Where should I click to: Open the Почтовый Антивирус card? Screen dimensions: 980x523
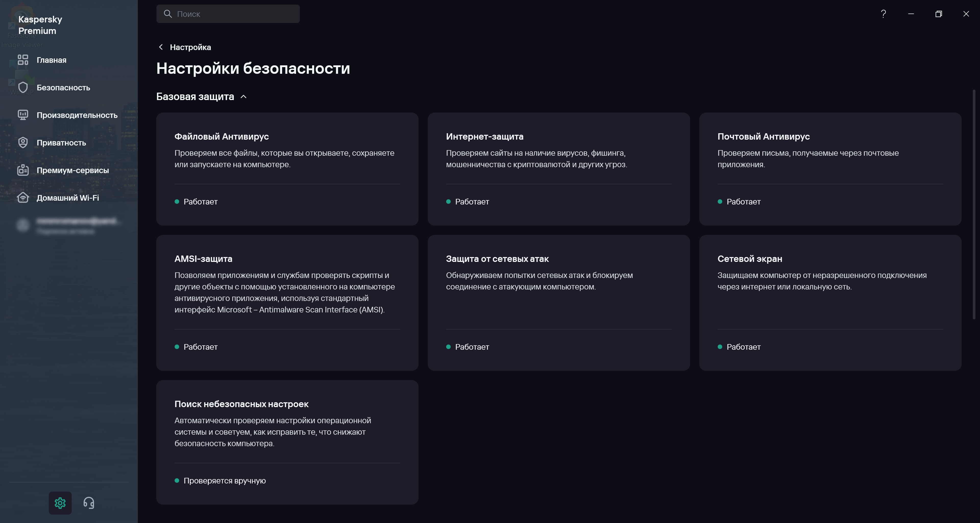click(830, 169)
